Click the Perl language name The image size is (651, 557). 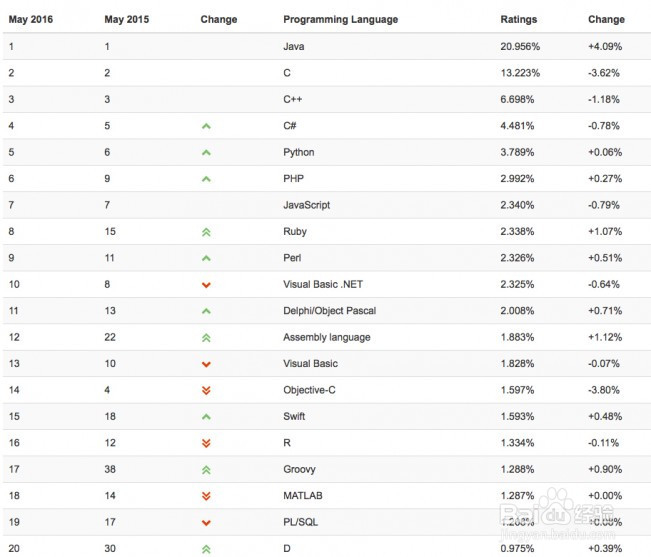point(292,258)
